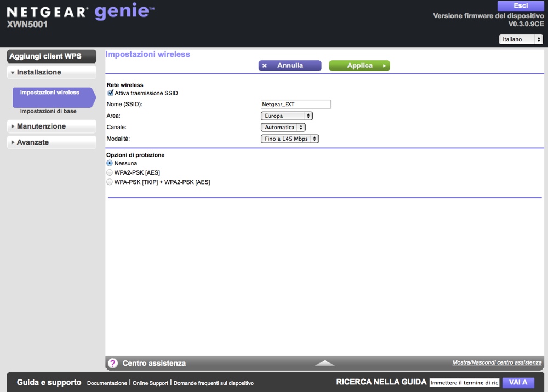Click the firmware version V0.3.0.9CE text
Viewport: 548px width, 392px height.
526,24
